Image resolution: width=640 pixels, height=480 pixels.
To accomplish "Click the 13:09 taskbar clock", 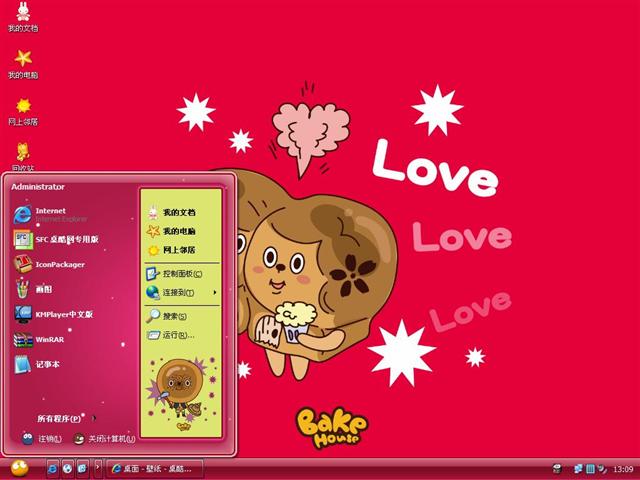I will pos(623,469).
